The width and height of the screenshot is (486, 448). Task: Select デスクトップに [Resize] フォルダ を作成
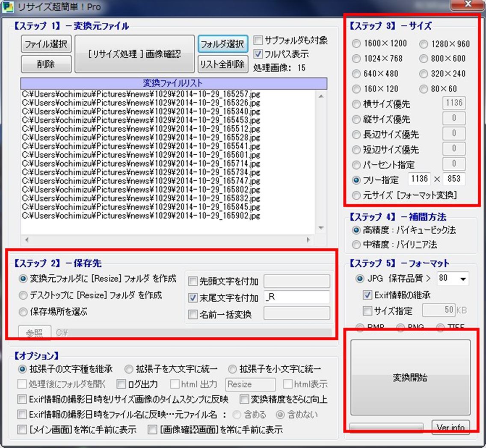pos(23,295)
